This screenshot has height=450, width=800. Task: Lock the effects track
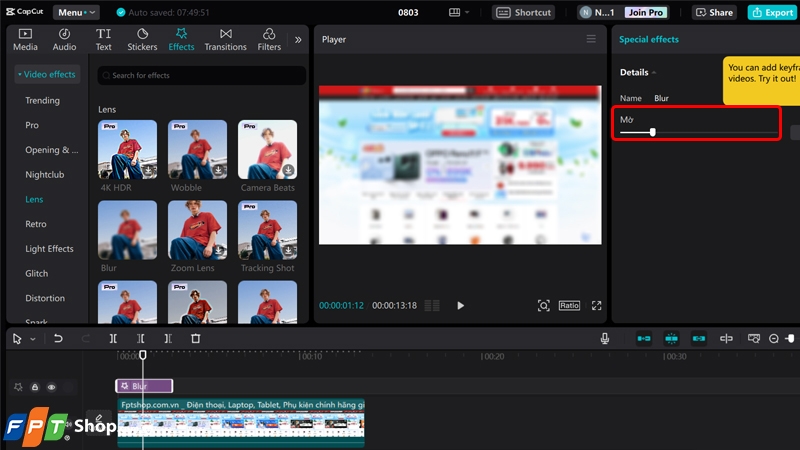pos(35,387)
